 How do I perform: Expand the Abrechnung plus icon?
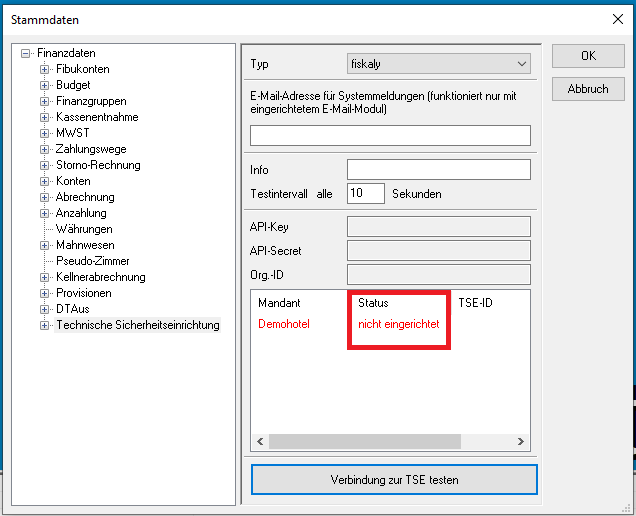tap(44, 197)
